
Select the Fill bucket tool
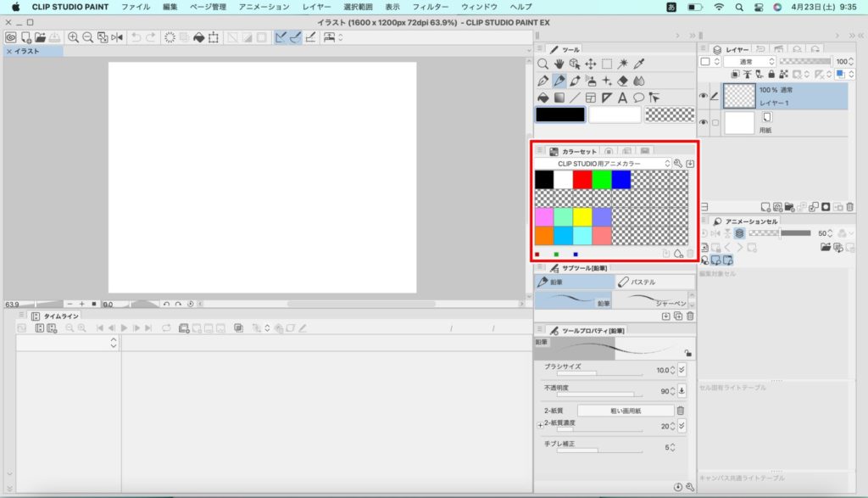543,98
